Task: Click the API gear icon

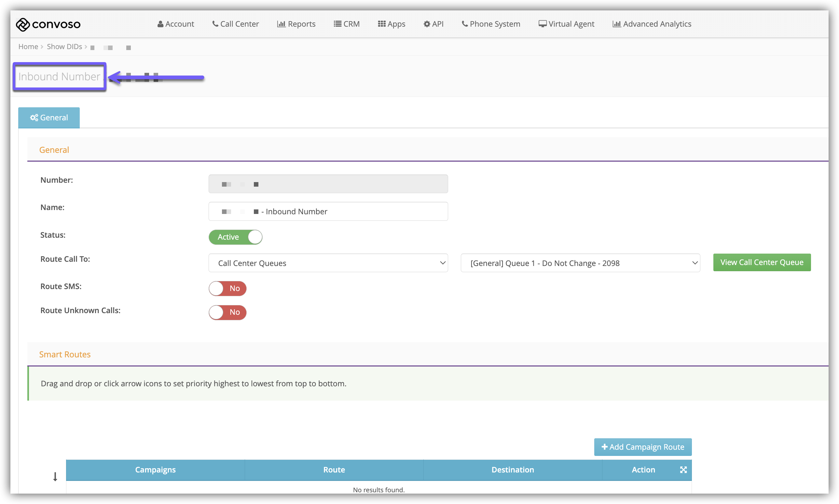Action: [427, 24]
